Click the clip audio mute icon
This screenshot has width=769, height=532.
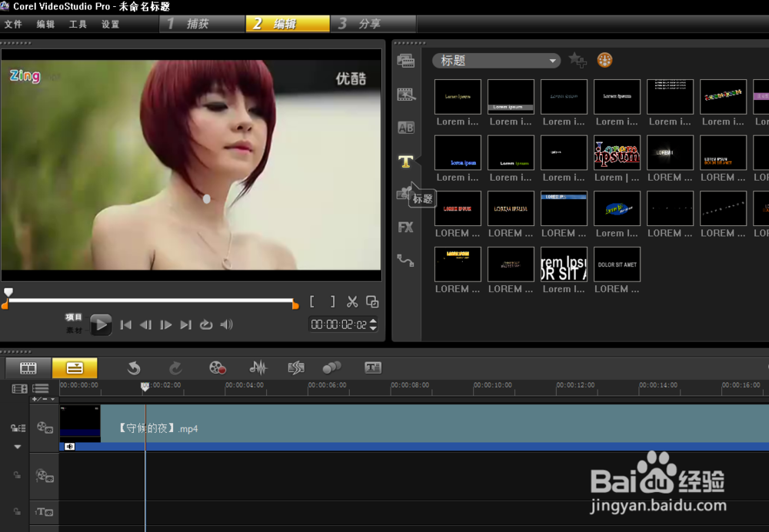(x=70, y=446)
